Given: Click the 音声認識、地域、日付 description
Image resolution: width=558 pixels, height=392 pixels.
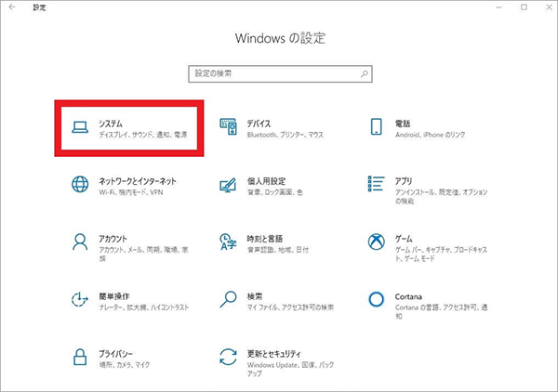Looking at the screenshot, I should [278, 250].
